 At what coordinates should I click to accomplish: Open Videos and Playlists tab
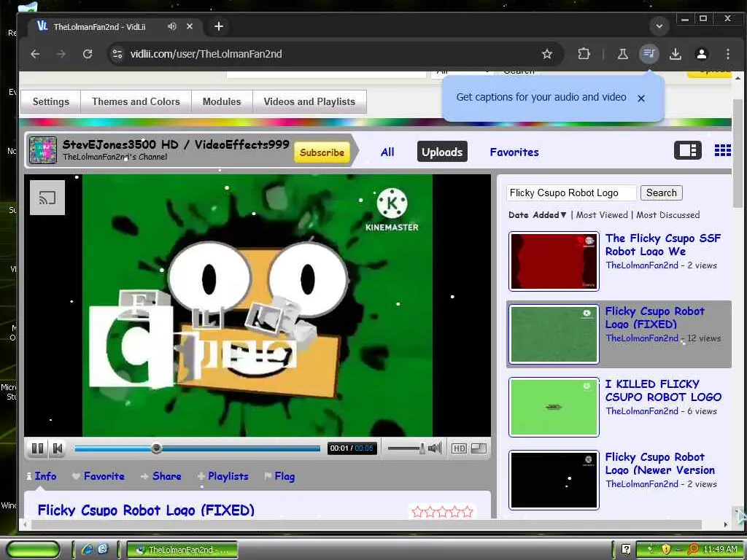[x=309, y=101]
